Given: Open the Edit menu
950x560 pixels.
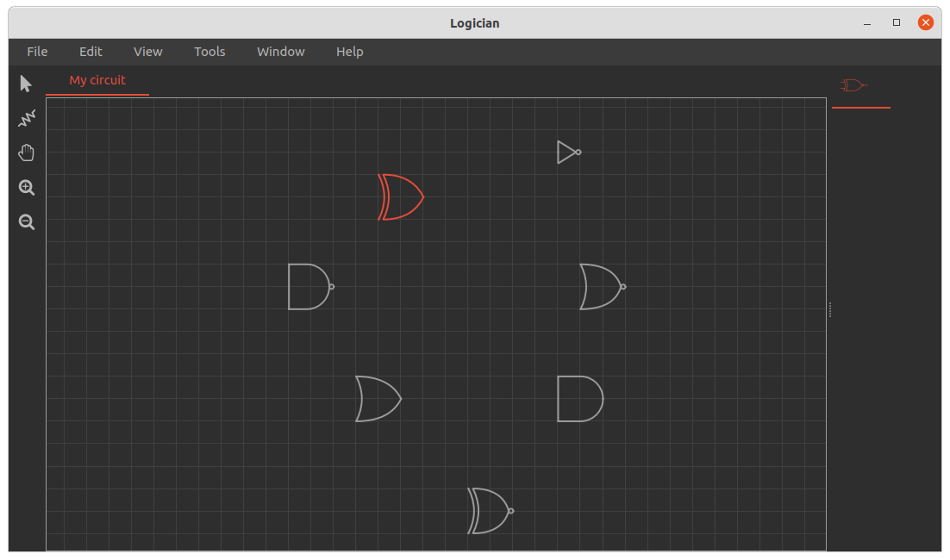Looking at the screenshot, I should point(91,52).
